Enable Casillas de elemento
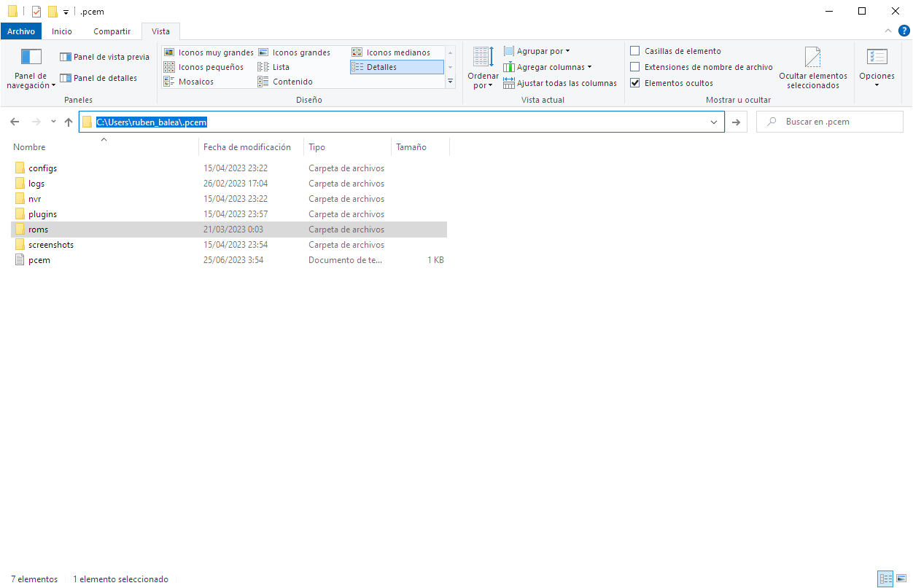913x588 pixels. (635, 50)
